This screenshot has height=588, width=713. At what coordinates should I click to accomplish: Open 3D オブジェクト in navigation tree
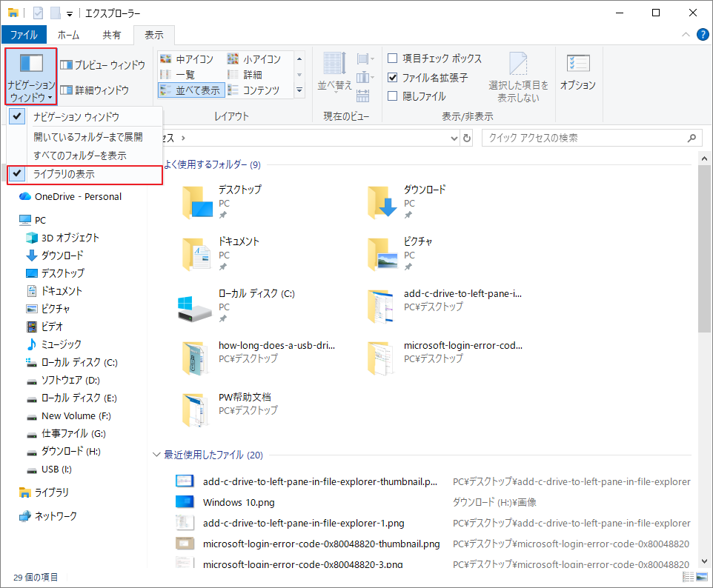tap(63, 238)
